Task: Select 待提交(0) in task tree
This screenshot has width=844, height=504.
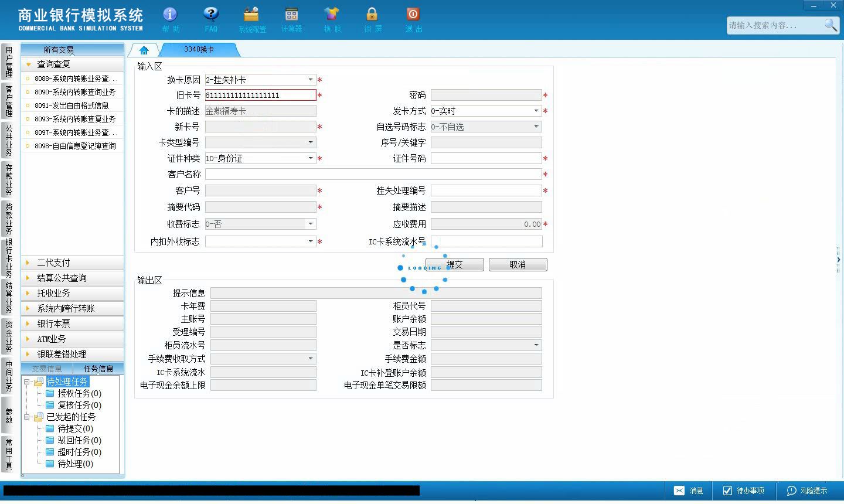Action: [75, 428]
